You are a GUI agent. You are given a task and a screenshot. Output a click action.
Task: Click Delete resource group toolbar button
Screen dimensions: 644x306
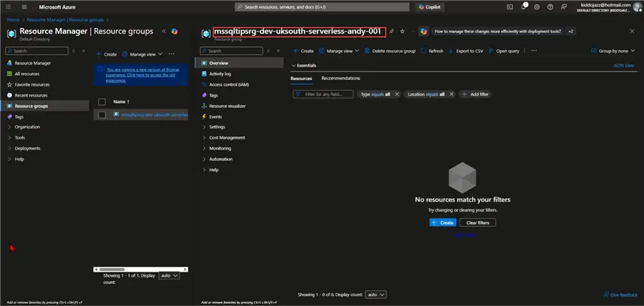tap(390, 51)
